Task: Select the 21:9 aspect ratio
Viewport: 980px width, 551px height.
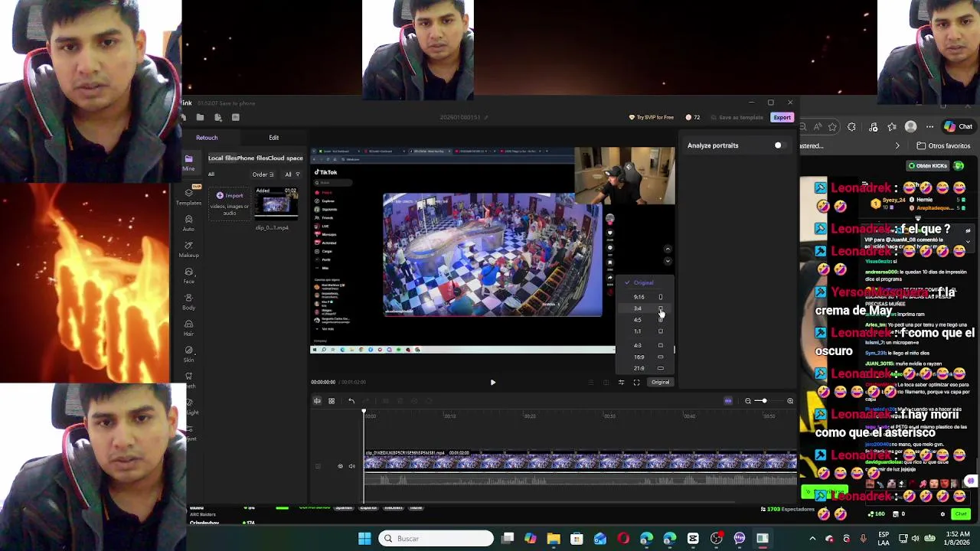Action: click(643, 368)
